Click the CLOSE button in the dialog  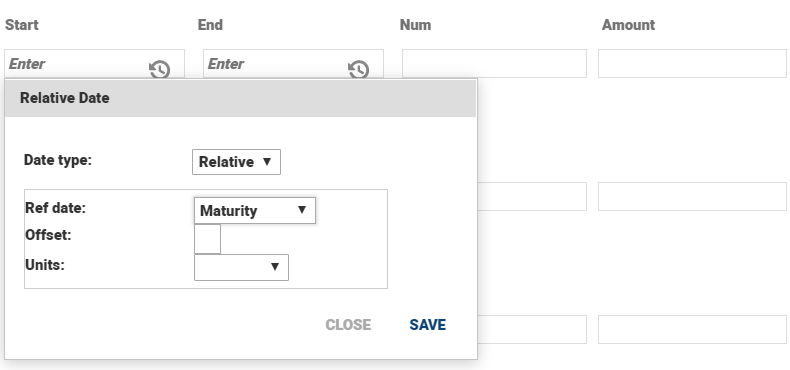[x=348, y=325]
